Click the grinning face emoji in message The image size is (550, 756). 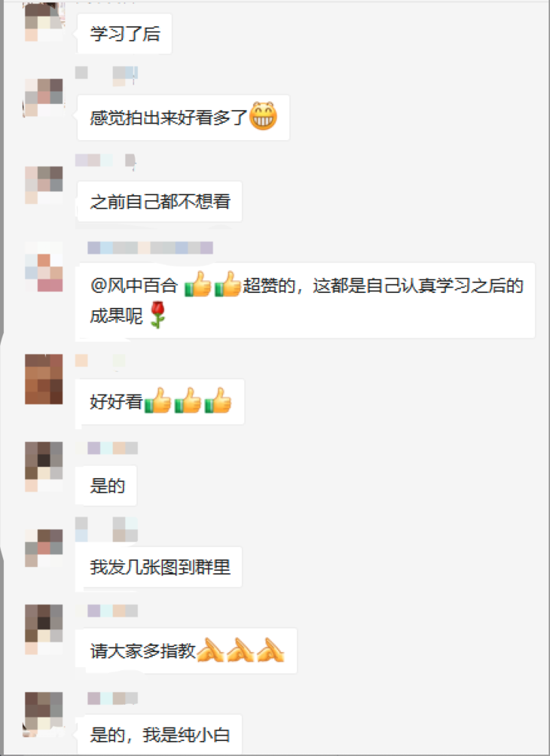(263, 116)
